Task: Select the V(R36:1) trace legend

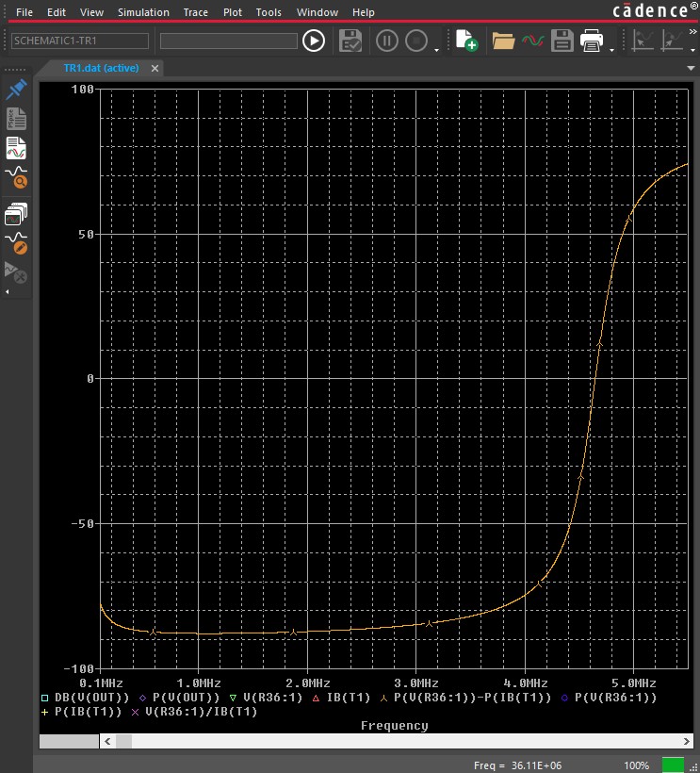Action: (266, 698)
